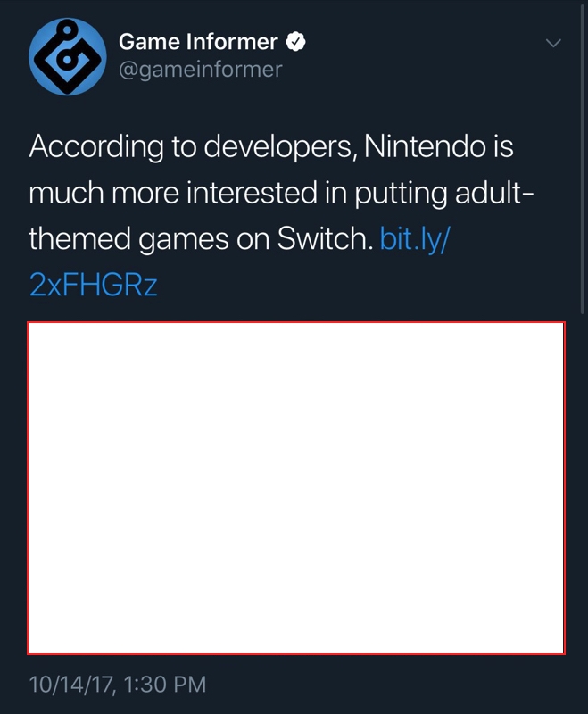Tap the 10/14/17, 1:30 PM timestamp
Screen dimensions: 588x714
pos(118,685)
